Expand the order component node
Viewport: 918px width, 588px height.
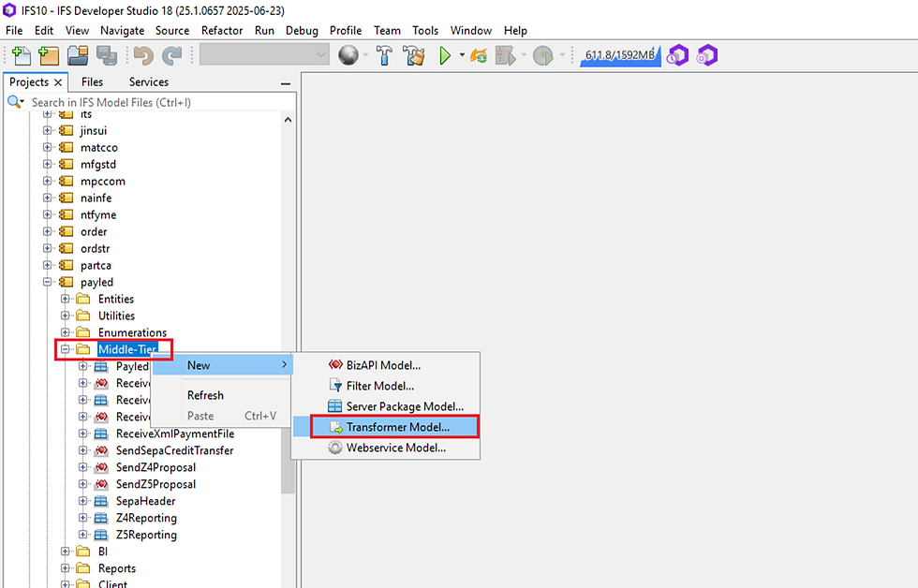[48, 231]
